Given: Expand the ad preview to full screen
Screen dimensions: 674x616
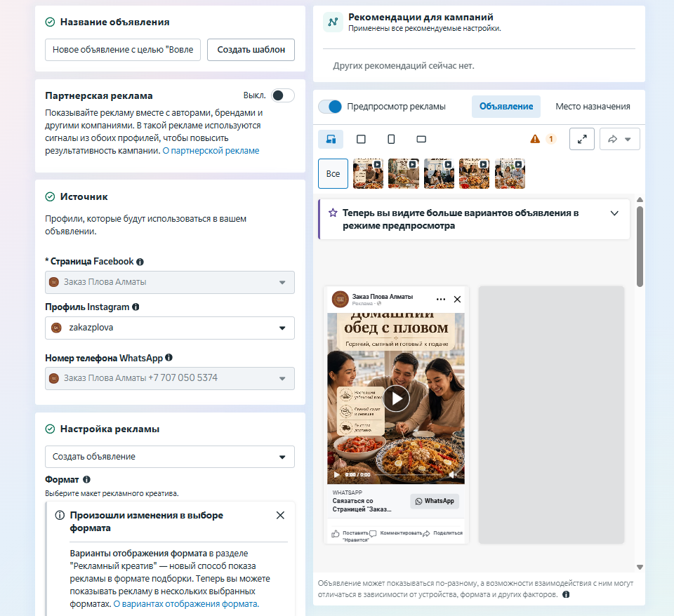Looking at the screenshot, I should pyautogui.click(x=582, y=139).
